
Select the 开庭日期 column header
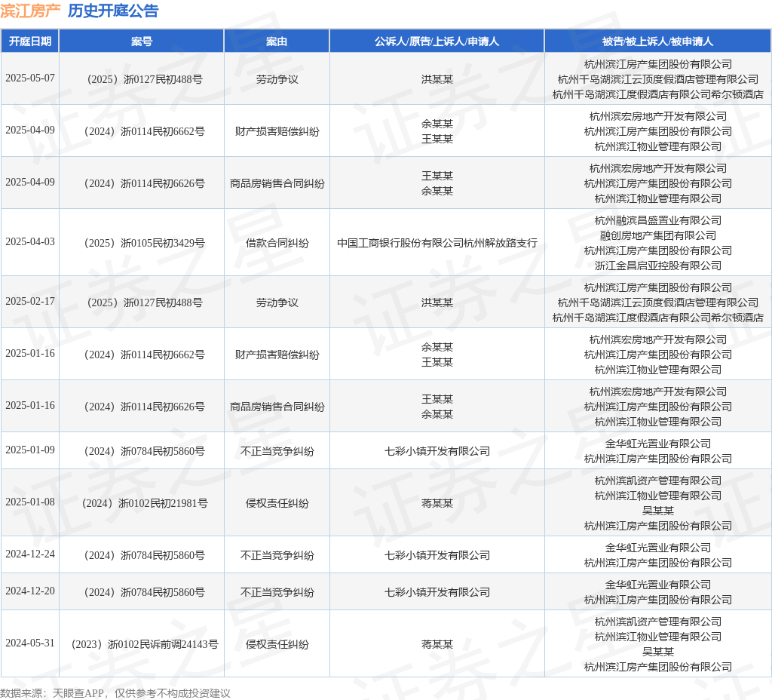[30, 41]
